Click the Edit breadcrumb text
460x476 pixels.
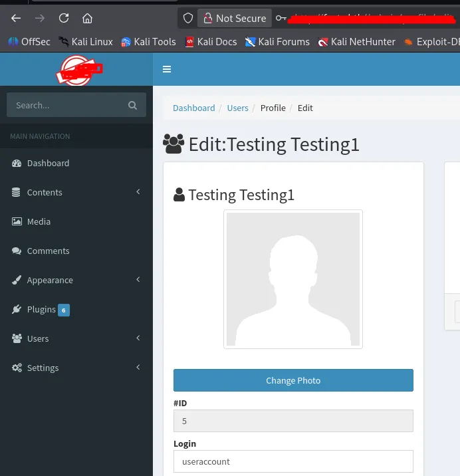(305, 108)
